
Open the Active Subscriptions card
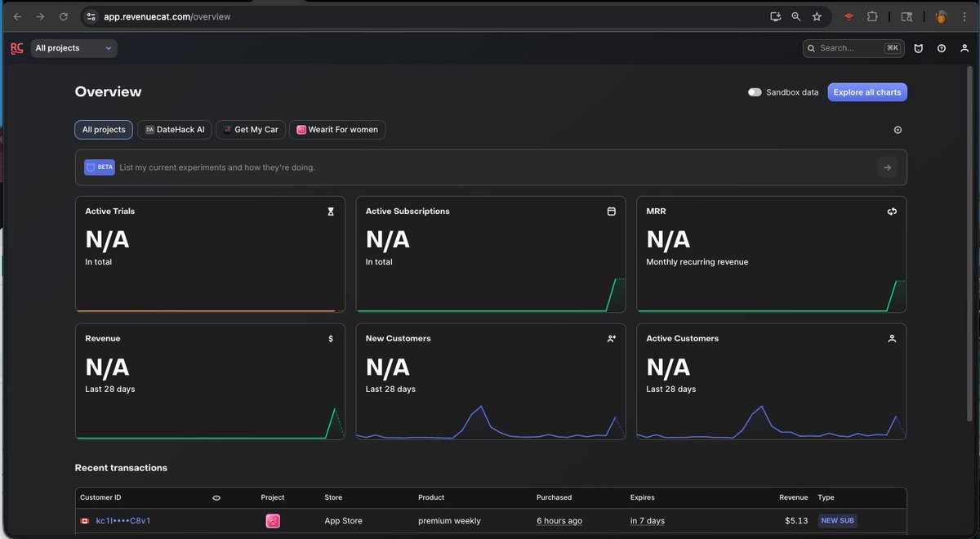(491, 254)
